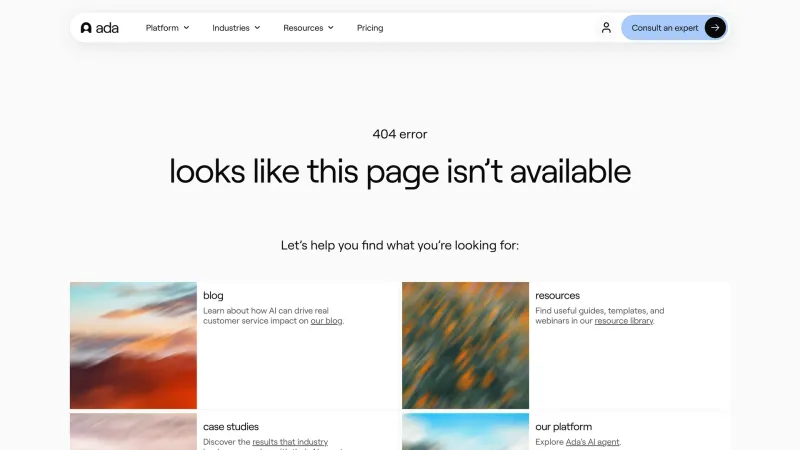Click the Consult an expert button
Image resolution: width=800 pixels, height=450 pixels.
click(674, 28)
